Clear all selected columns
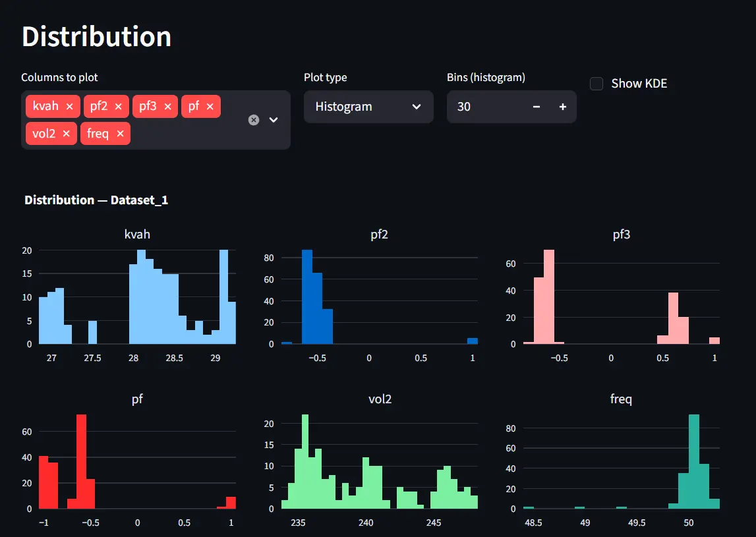Image resolution: width=756 pixels, height=537 pixels. (x=254, y=119)
